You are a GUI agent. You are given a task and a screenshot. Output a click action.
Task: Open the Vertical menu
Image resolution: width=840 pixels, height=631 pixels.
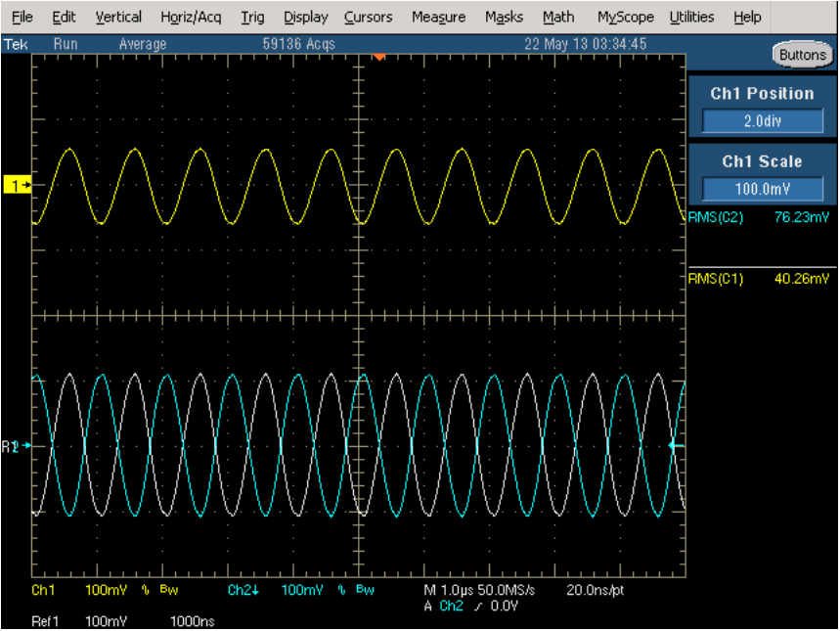[118, 18]
